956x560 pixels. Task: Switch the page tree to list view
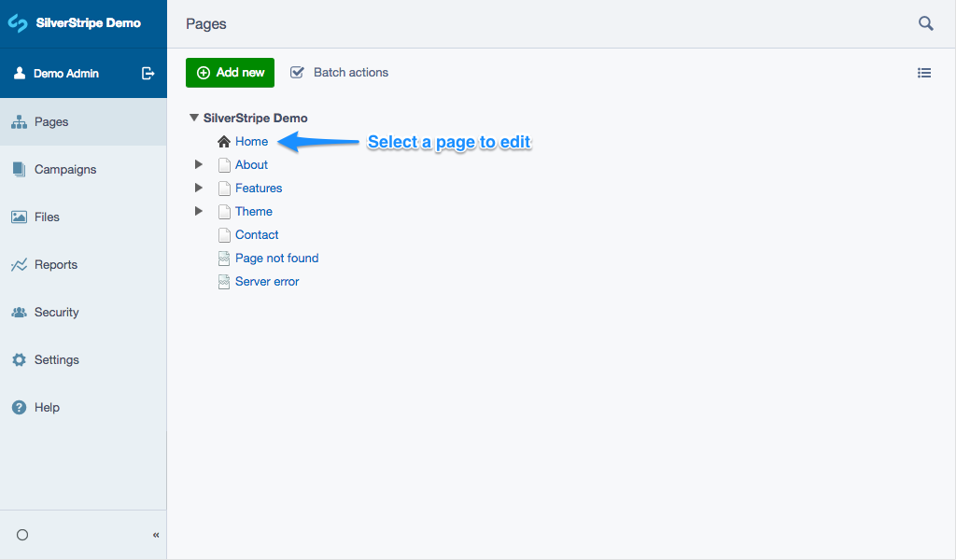pos(924,72)
